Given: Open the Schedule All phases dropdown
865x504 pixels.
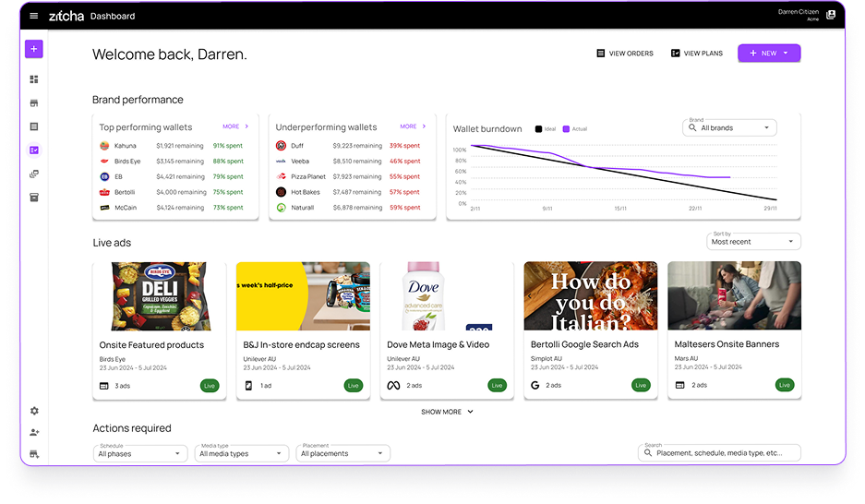Looking at the screenshot, I should pos(140,454).
